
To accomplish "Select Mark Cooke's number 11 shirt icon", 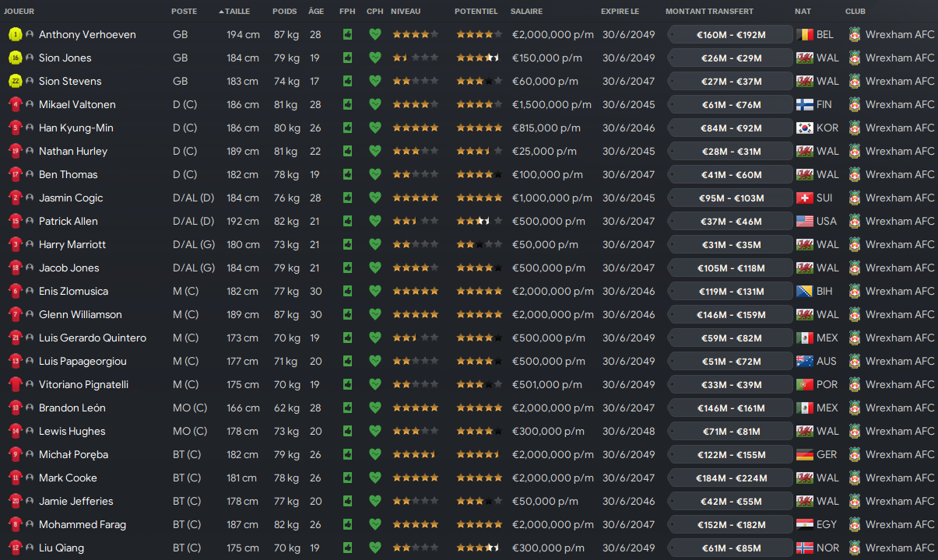I will click(x=15, y=478).
